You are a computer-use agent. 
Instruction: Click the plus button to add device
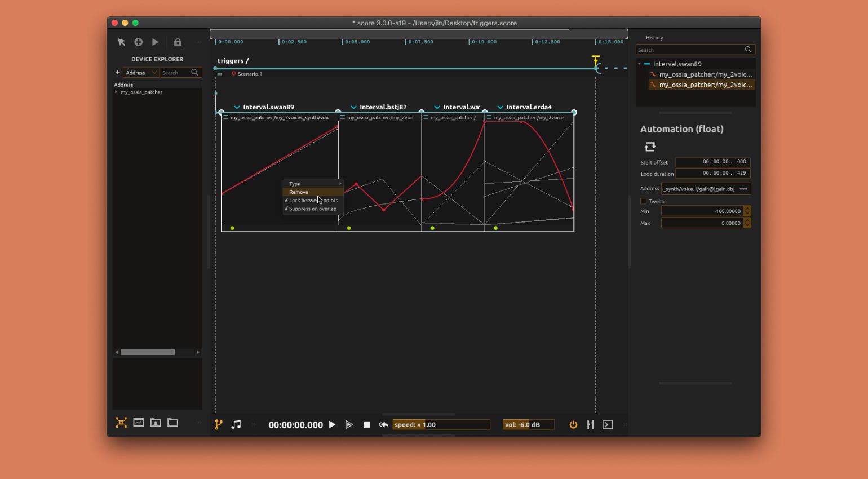pyautogui.click(x=118, y=73)
